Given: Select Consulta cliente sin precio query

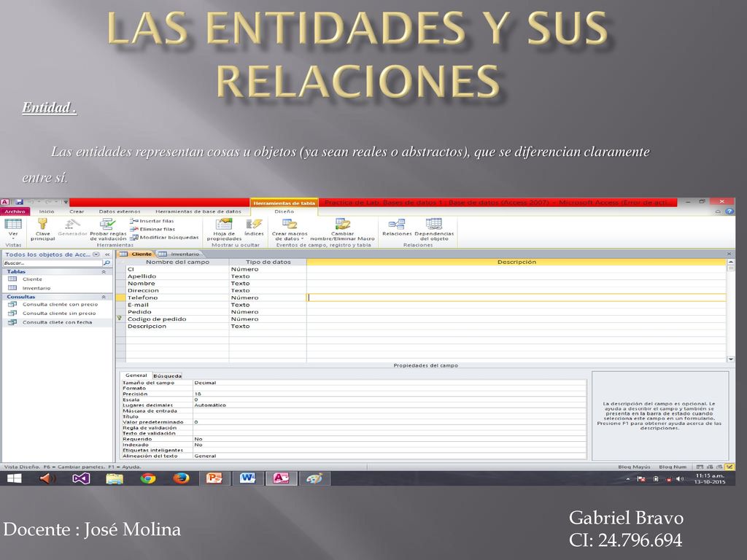Looking at the screenshot, I should [x=59, y=314].
